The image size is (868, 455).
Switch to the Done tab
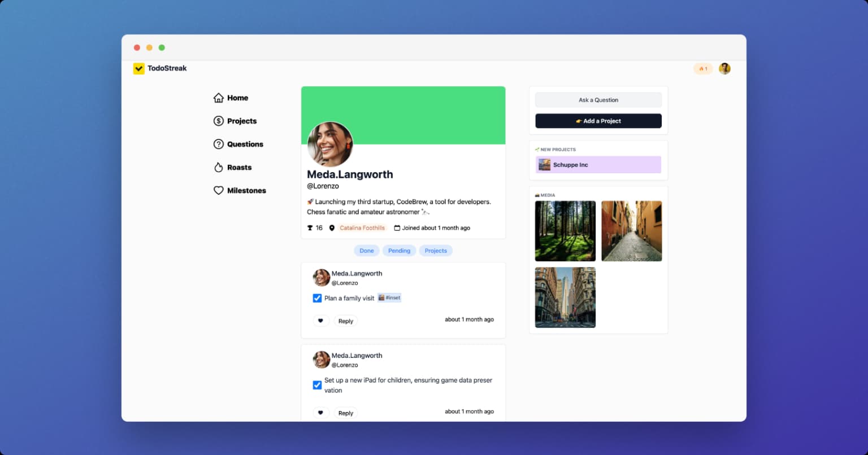(x=367, y=251)
